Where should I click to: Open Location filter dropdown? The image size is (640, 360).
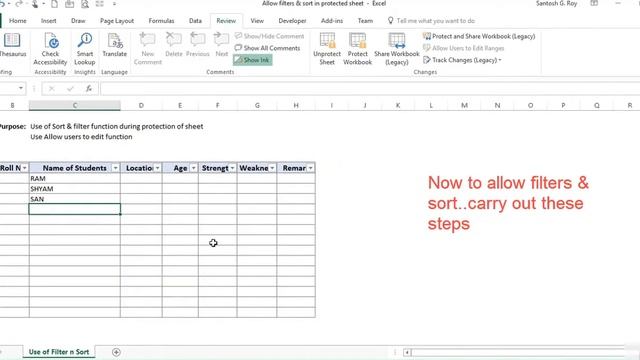(157, 168)
